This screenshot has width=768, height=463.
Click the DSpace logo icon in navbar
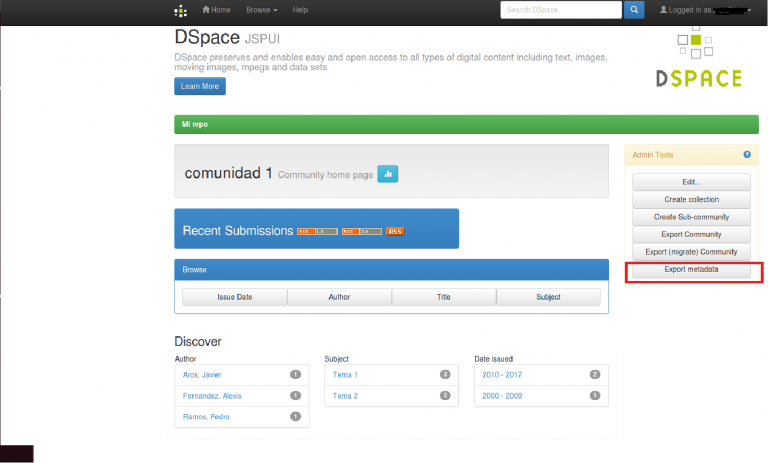point(180,11)
